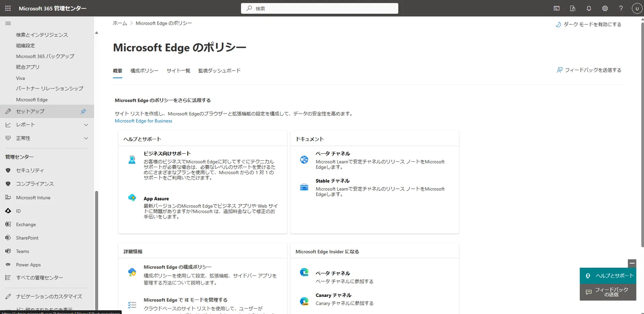Open the ビジネス向けサポート link
This screenshot has width=644, height=314.
coord(167,154)
